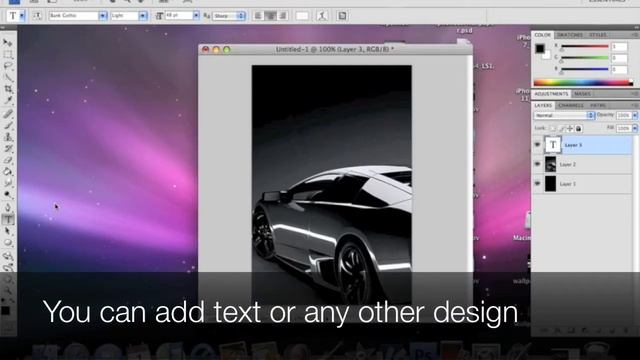Click the blue channel slider
The width and height of the screenshot is (640, 360).
[584, 70]
